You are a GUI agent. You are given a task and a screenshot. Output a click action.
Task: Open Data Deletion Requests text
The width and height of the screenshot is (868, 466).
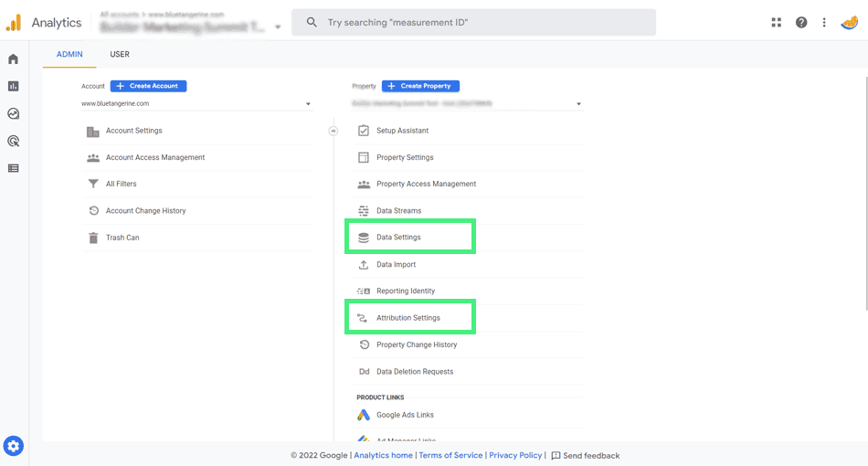pos(415,372)
